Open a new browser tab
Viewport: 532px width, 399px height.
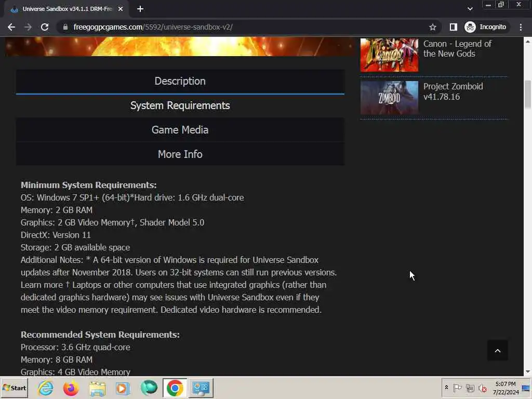[x=140, y=9]
